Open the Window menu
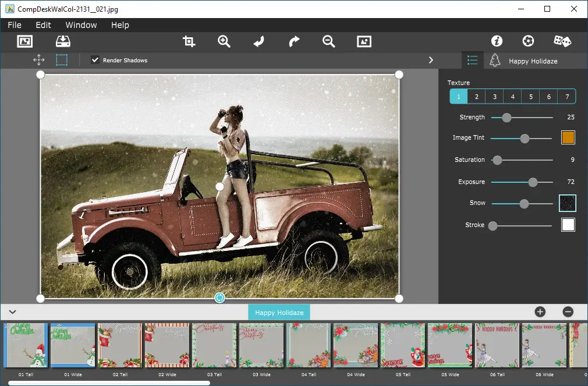Screen dimensions: 588x386 click(x=81, y=25)
